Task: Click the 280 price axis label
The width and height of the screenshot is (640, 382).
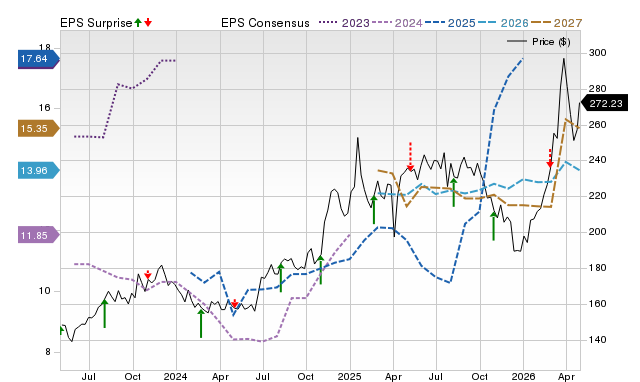Action: [598, 89]
